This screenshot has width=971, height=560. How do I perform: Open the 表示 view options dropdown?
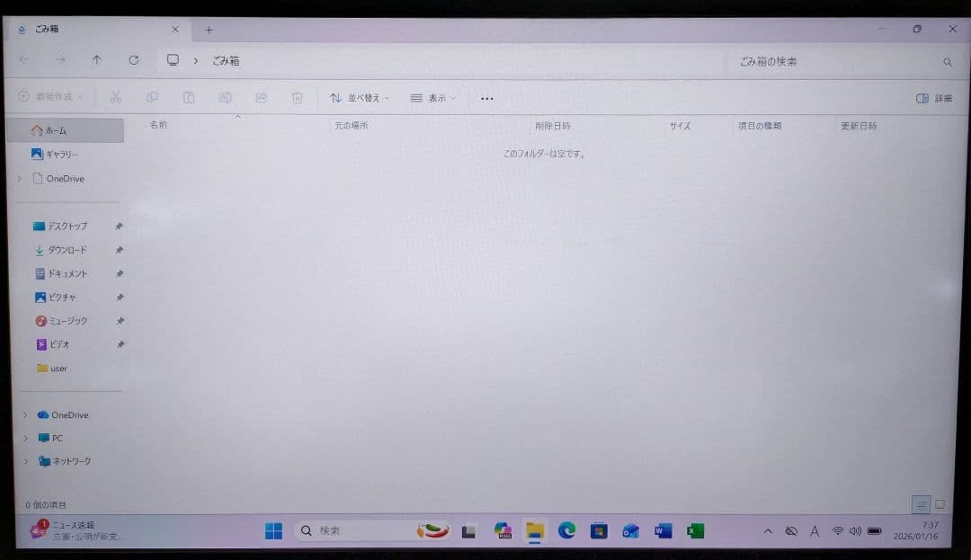pyautogui.click(x=432, y=97)
